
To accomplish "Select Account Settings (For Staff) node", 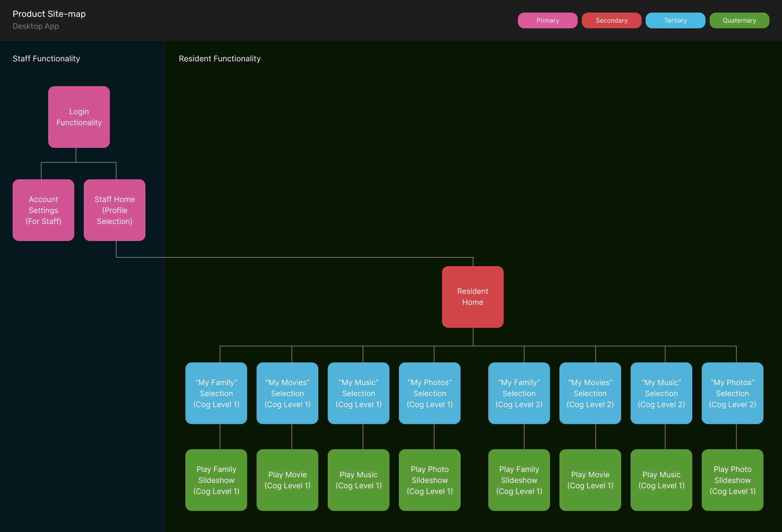I will coord(43,210).
